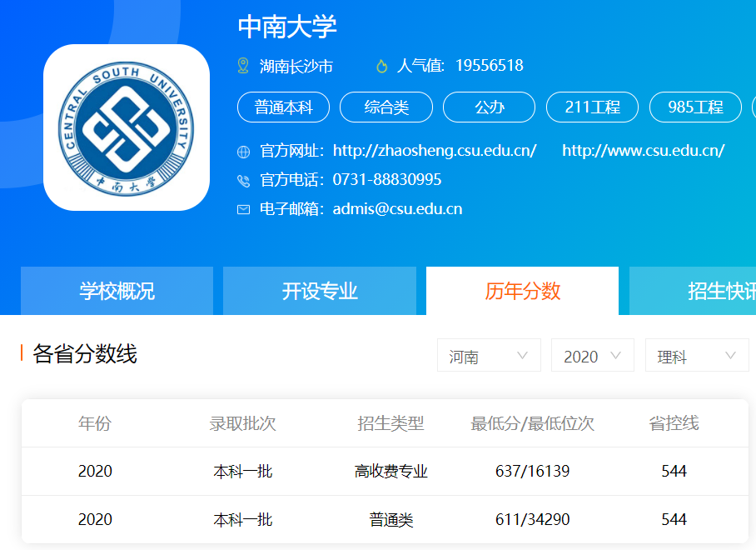Open the 2020 year dropdown
Screen dimensions: 756x550
(593, 355)
